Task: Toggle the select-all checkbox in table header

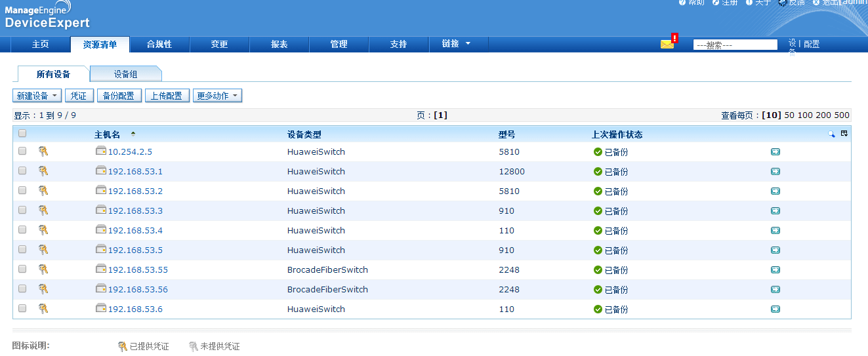Action: click(x=22, y=134)
